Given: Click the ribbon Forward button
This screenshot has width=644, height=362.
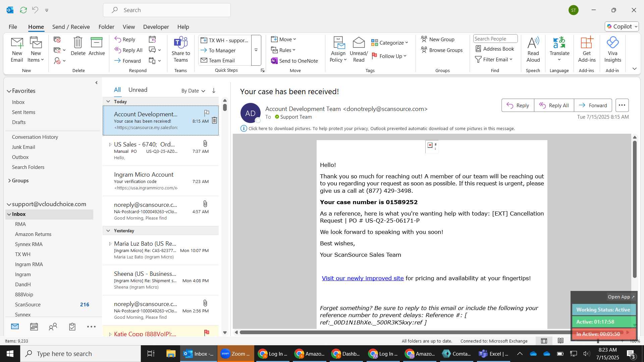Looking at the screenshot, I should pyautogui.click(x=127, y=61).
